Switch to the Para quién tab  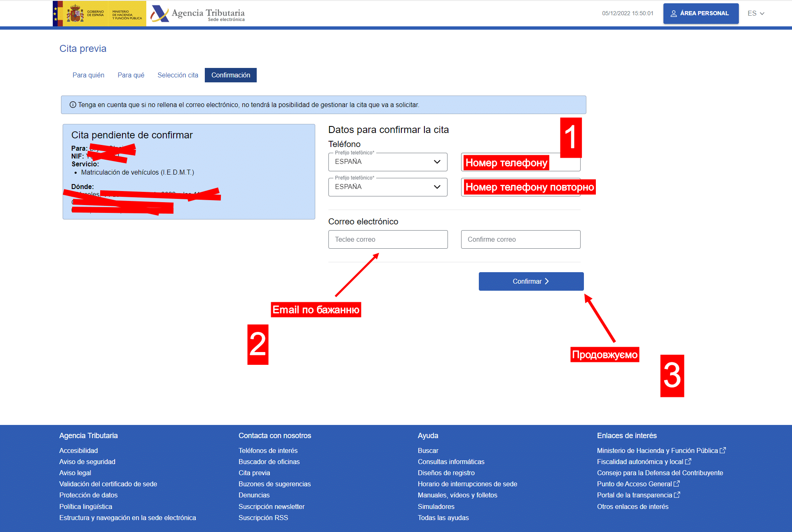(88, 75)
